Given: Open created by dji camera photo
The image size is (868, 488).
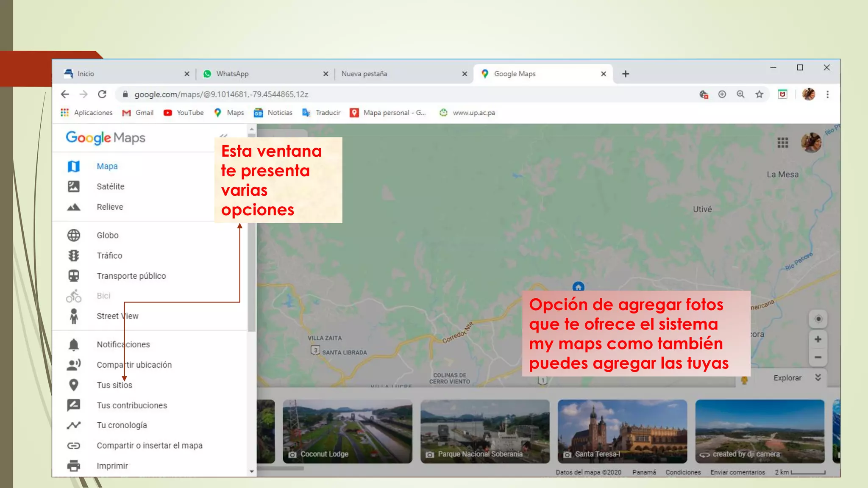Looking at the screenshot, I should (x=759, y=431).
